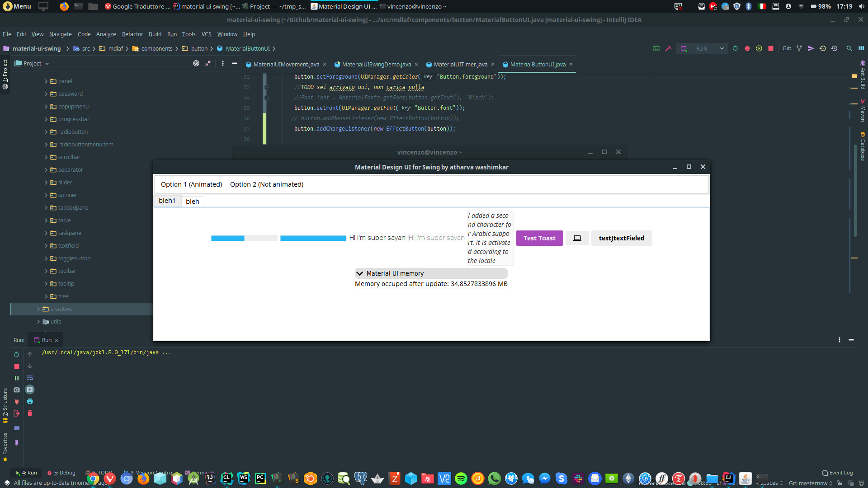Collapse the Material UI memory section
This screenshot has width=868, height=488.
pyautogui.click(x=360, y=273)
